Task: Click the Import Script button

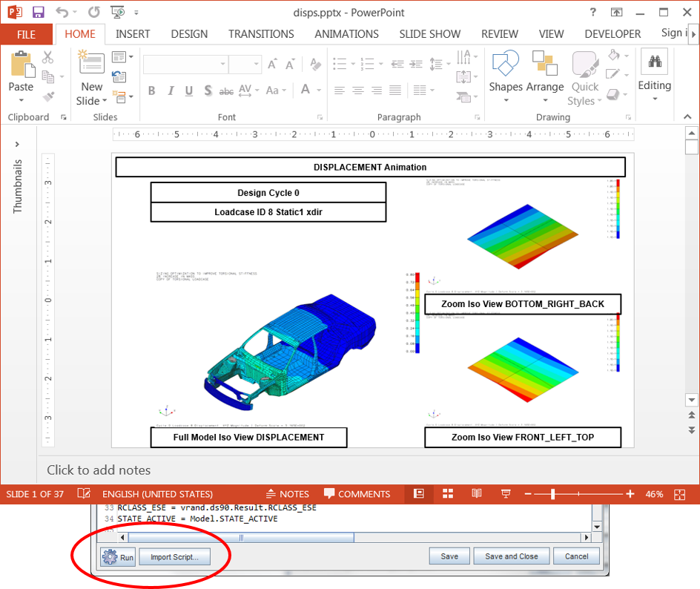Action: coord(174,556)
